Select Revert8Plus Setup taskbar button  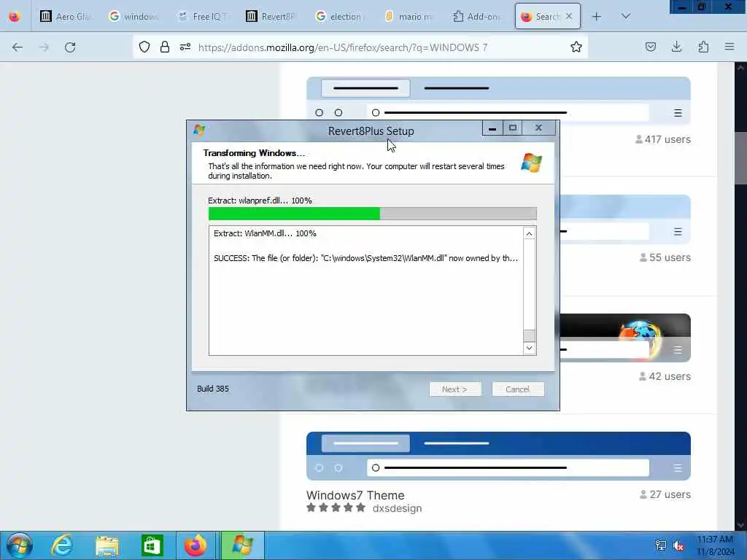pos(242,545)
